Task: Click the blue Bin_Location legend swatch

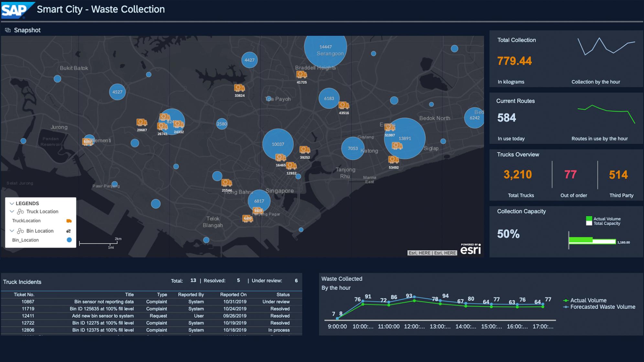Action: pyautogui.click(x=69, y=240)
